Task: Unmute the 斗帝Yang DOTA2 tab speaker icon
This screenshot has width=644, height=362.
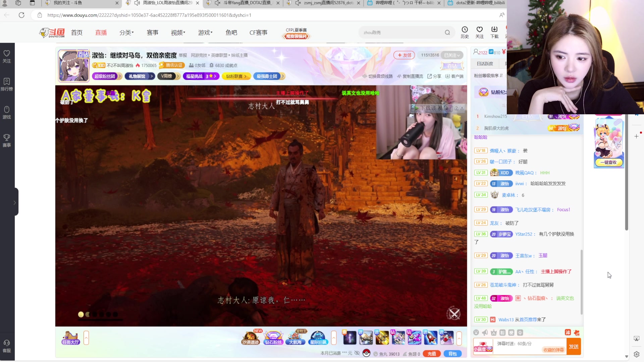Action: 218,3
